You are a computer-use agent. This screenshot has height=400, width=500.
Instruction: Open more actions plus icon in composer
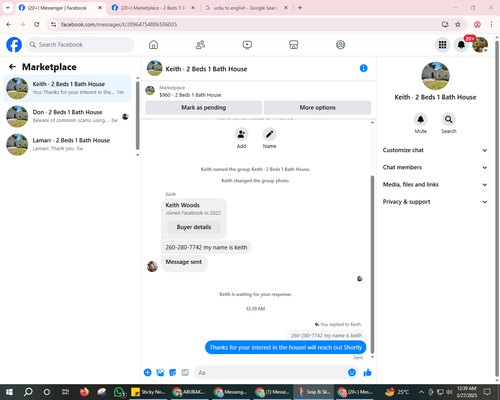pyautogui.click(x=148, y=372)
